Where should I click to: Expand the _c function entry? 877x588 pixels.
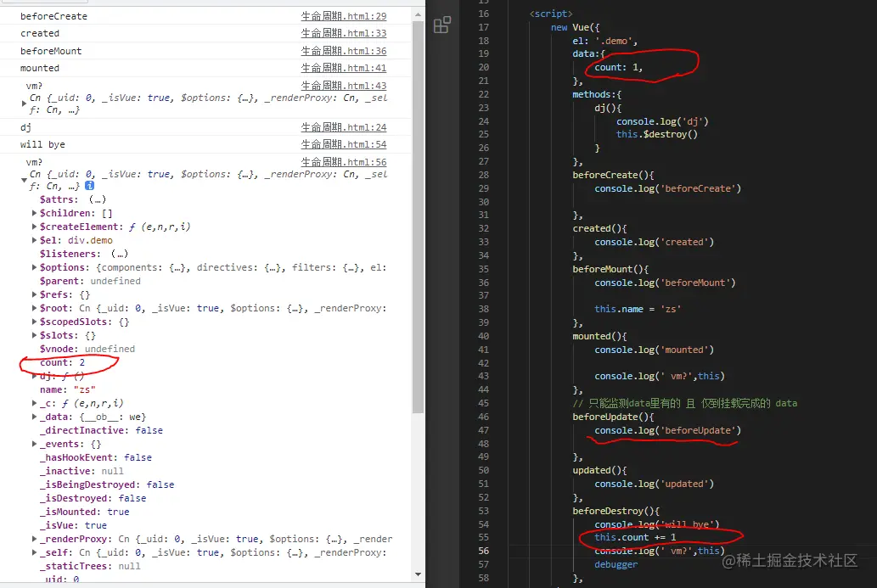tap(34, 403)
